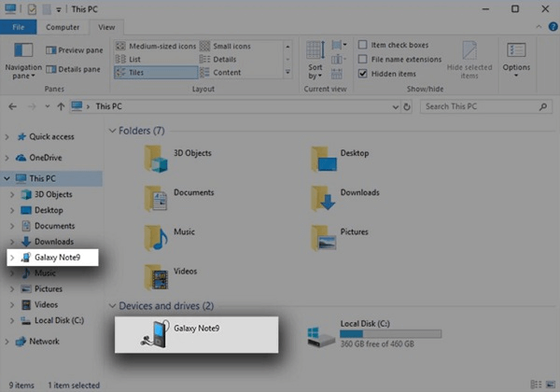Enable Item check boxes option
This screenshot has width=560, height=392.
coord(363,45)
